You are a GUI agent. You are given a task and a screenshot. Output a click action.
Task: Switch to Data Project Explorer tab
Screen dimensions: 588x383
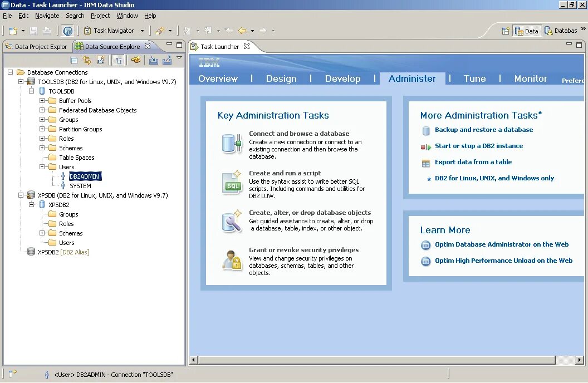point(37,46)
